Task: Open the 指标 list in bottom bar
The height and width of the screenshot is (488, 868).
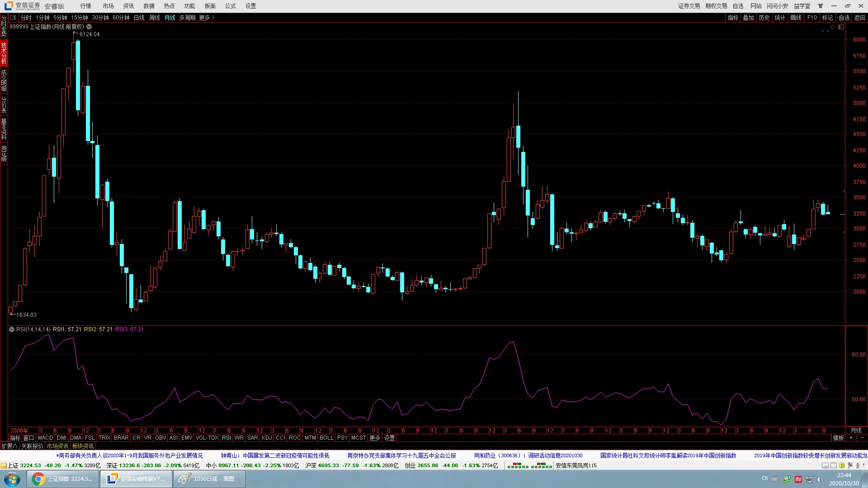Action: point(15,438)
